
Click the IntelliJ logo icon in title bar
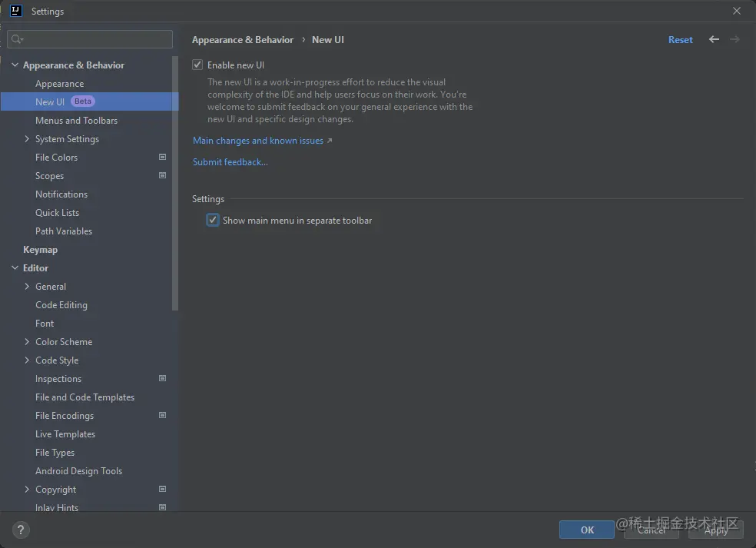click(15, 11)
